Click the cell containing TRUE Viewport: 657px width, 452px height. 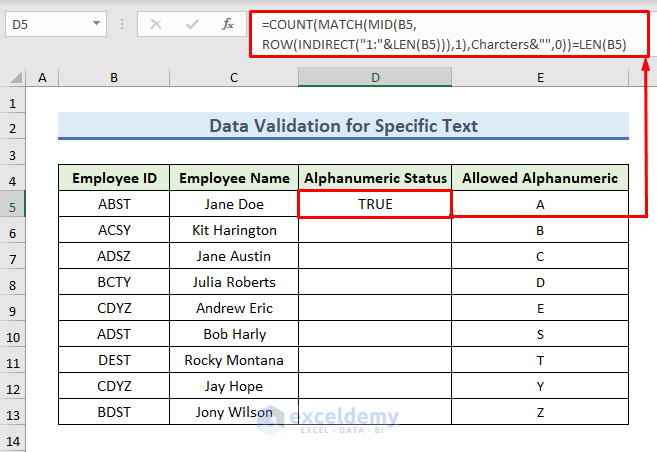(375, 204)
